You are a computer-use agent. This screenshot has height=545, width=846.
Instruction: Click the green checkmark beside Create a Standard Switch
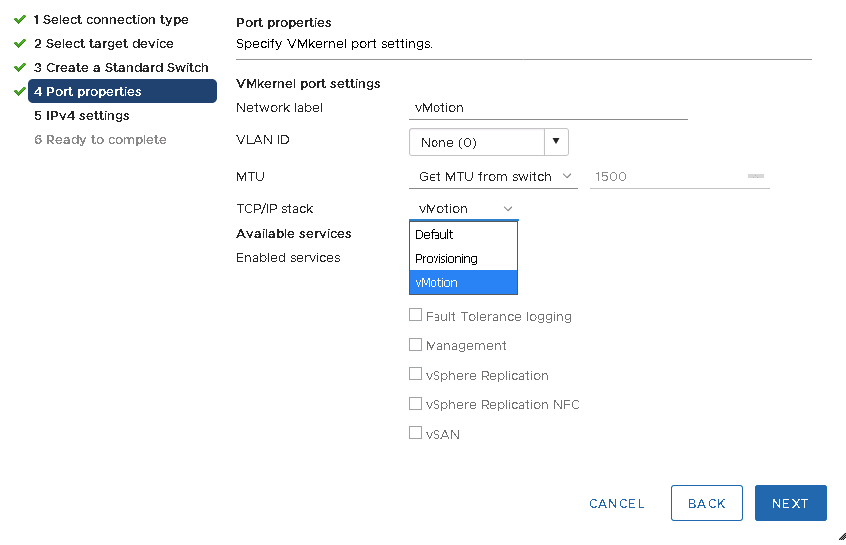tap(20, 67)
